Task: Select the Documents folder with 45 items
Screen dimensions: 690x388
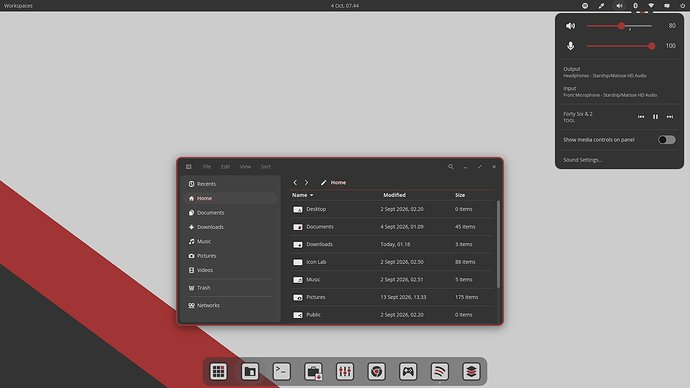Action: pyautogui.click(x=392, y=227)
